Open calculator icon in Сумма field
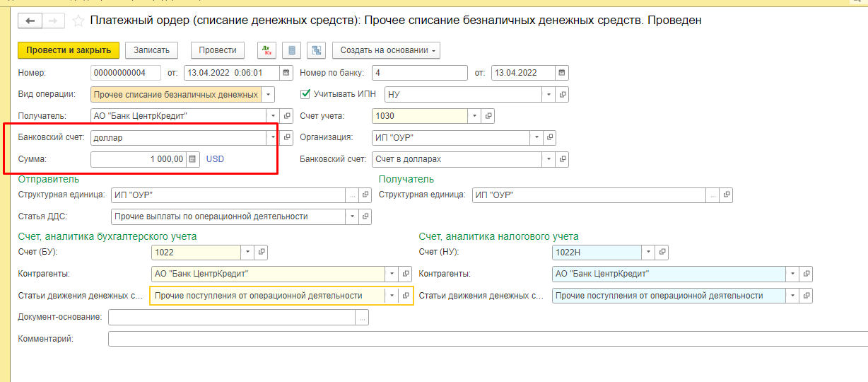 pyautogui.click(x=193, y=159)
